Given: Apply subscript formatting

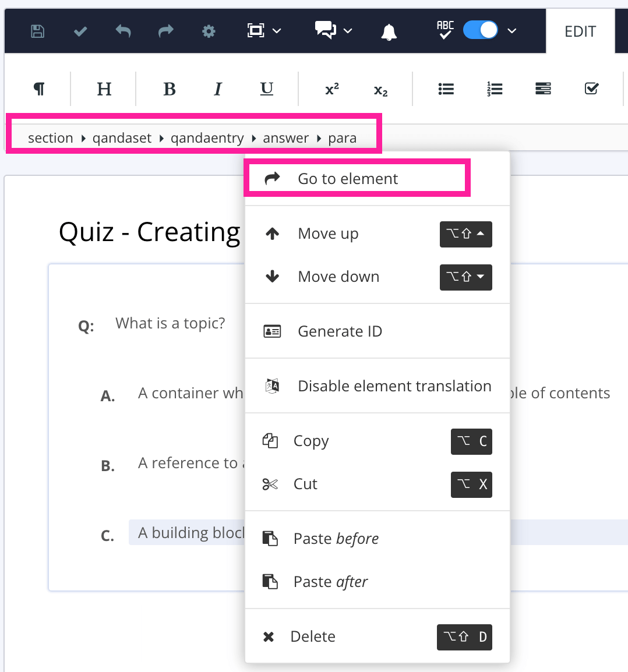Looking at the screenshot, I should coord(380,90).
